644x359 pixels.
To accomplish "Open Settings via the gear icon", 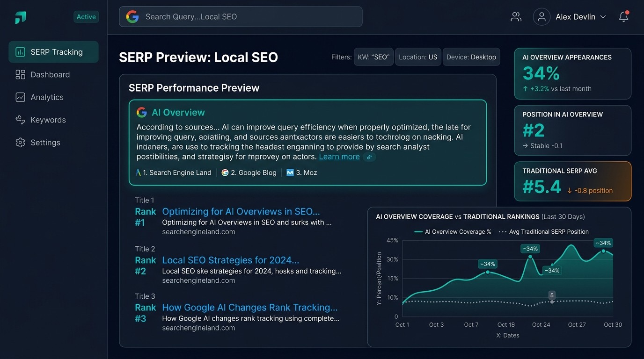I will (20, 142).
